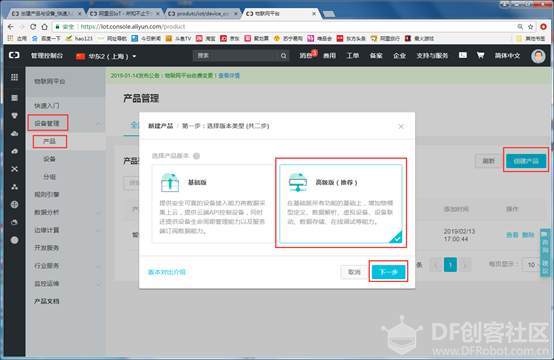Click the X-shaped cross icon in left rail
554x360 pixels.
[14, 169]
